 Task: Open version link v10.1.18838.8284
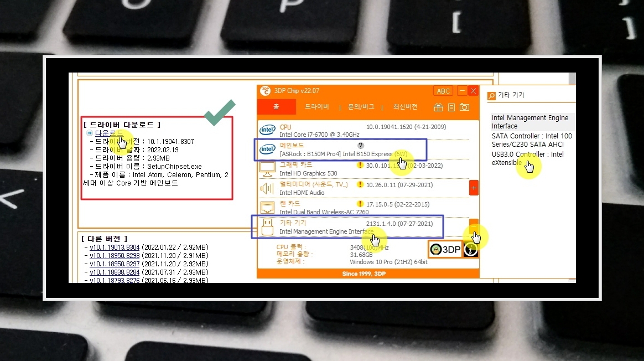click(x=115, y=272)
